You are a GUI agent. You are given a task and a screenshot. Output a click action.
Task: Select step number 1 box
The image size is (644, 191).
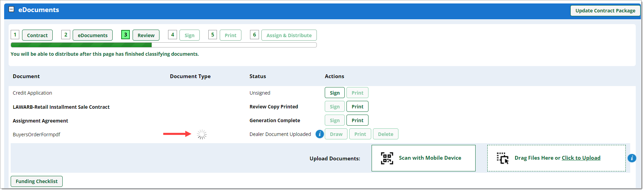[x=15, y=35]
